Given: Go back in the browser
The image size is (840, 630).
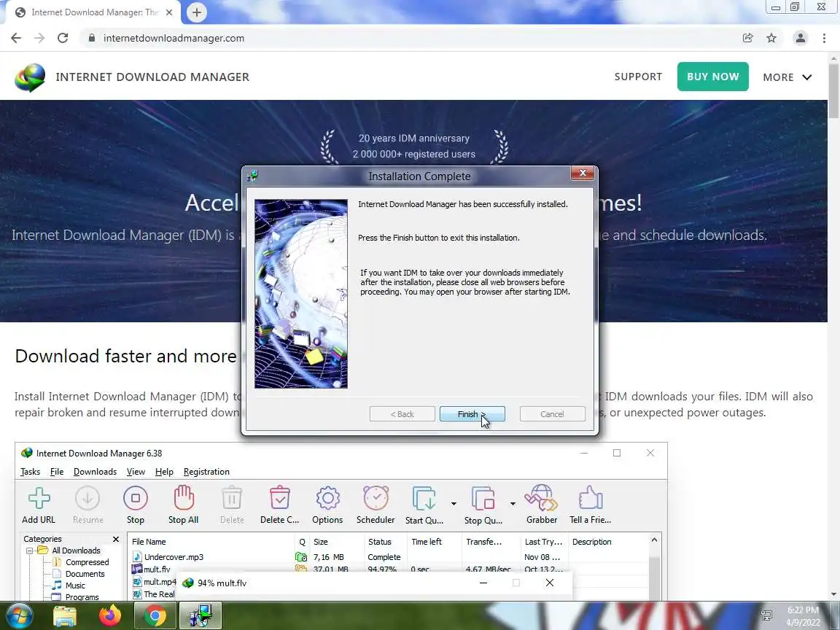Looking at the screenshot, I should (x=16, y=38).
